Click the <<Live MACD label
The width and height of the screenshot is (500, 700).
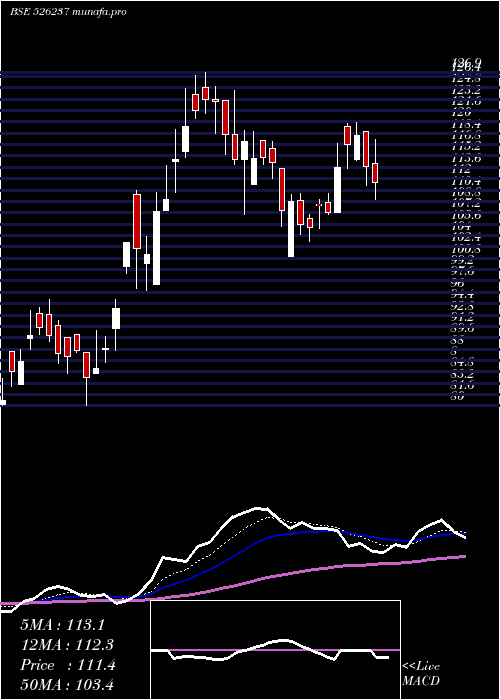[421, 674]
